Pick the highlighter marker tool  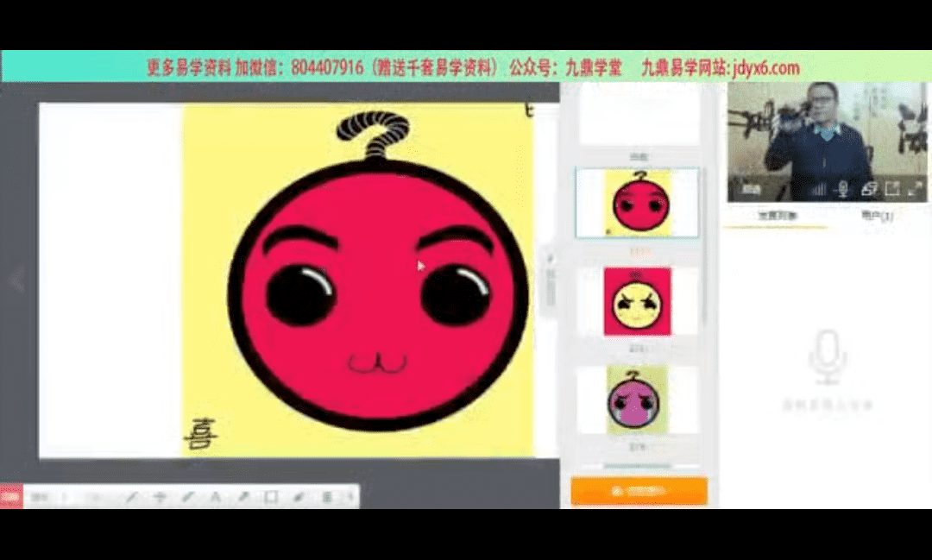187,497
